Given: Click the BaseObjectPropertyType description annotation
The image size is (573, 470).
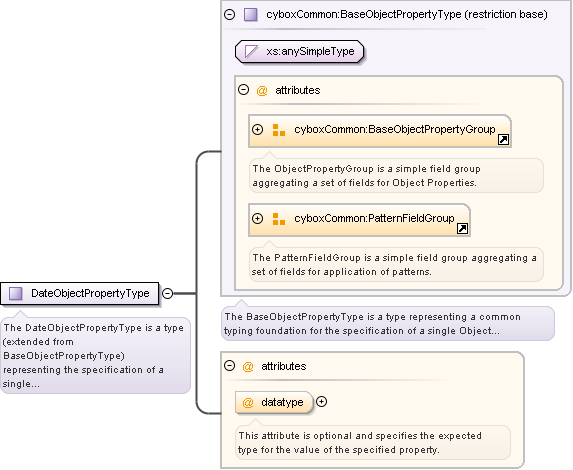Looking at the screenshot, I should pyautogui.click(x=388, y=324).
